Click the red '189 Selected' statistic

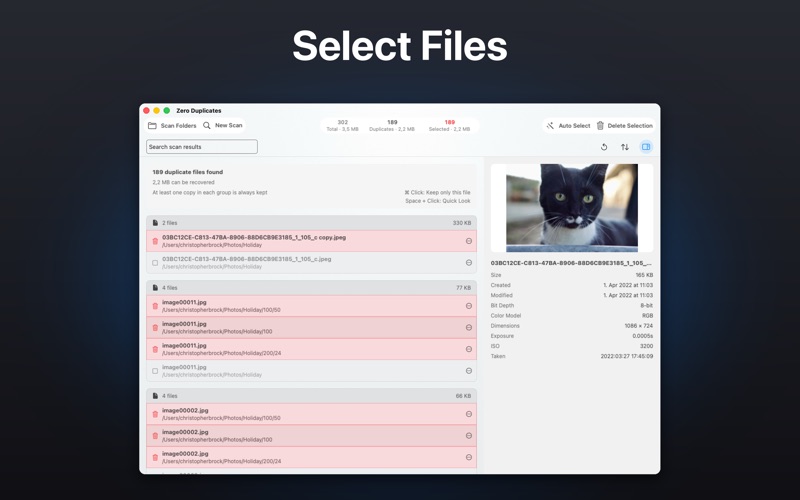449,126
